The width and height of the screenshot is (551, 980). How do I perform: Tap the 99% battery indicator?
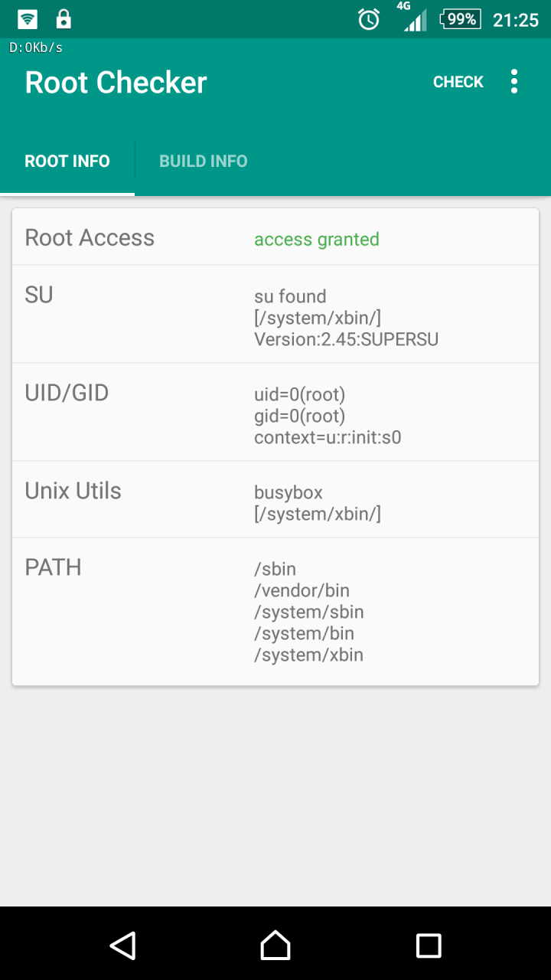pyautogui.click(x=461, y=19)
